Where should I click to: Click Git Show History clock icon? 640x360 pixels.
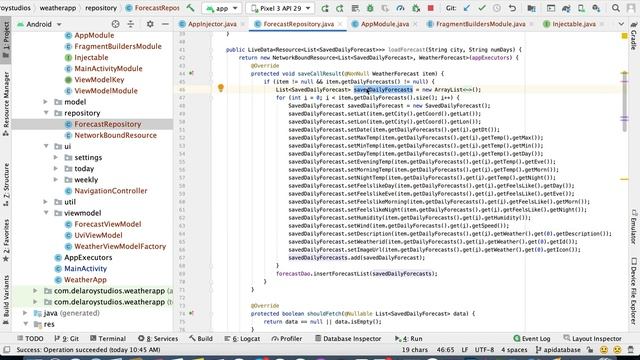tap(497, 8)
